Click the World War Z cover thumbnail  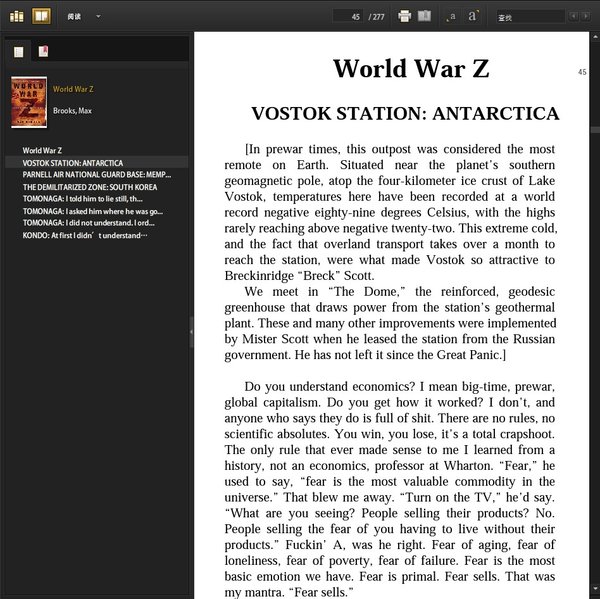pos(29,102)
